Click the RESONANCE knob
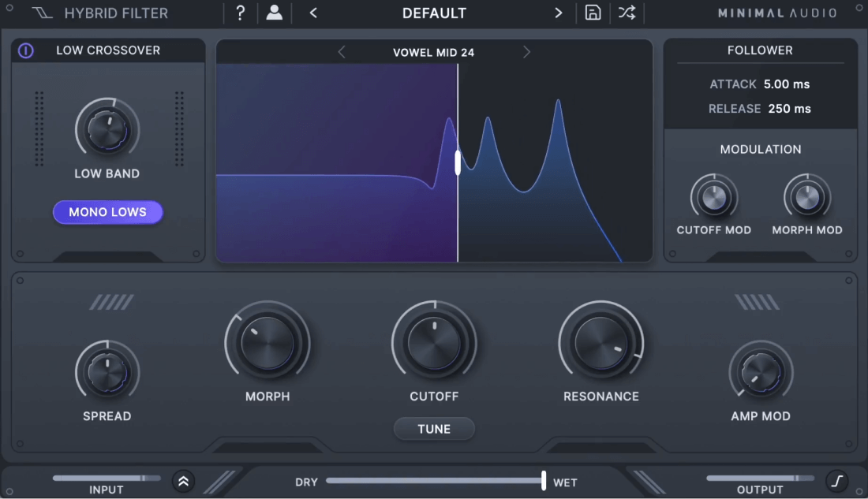This screenshot has width=868, height=499. pyautogui.click(x=601, y=343)
